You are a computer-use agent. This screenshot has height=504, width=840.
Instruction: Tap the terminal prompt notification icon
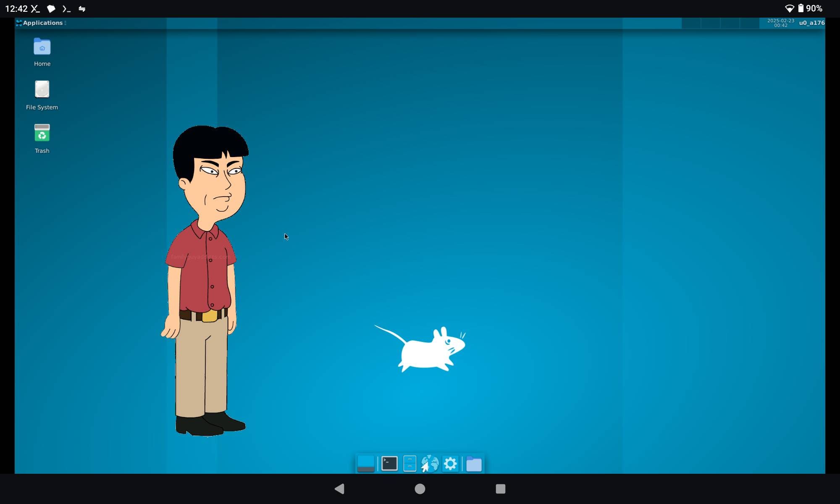click(x=66, y=8)
